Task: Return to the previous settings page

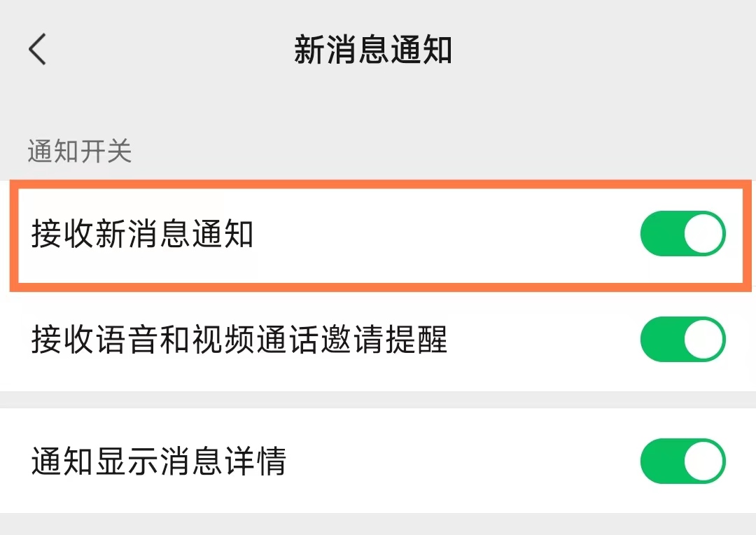Action: [38, 50]
